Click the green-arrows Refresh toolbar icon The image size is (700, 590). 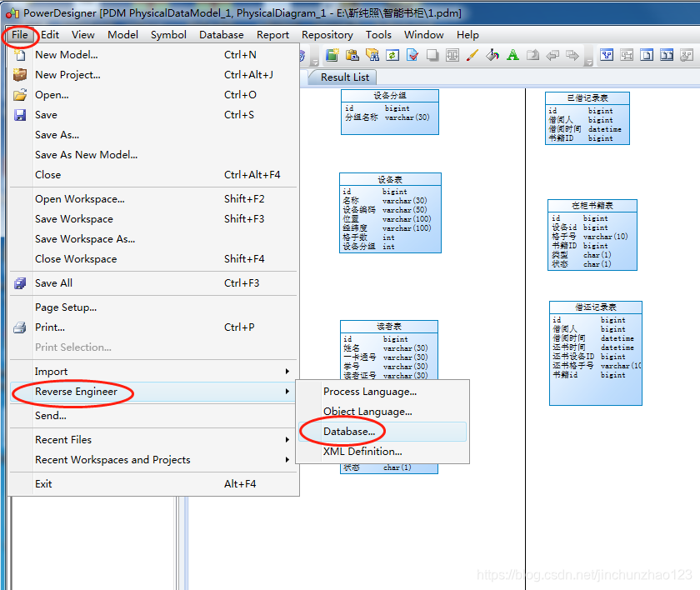tap(392, 55)
